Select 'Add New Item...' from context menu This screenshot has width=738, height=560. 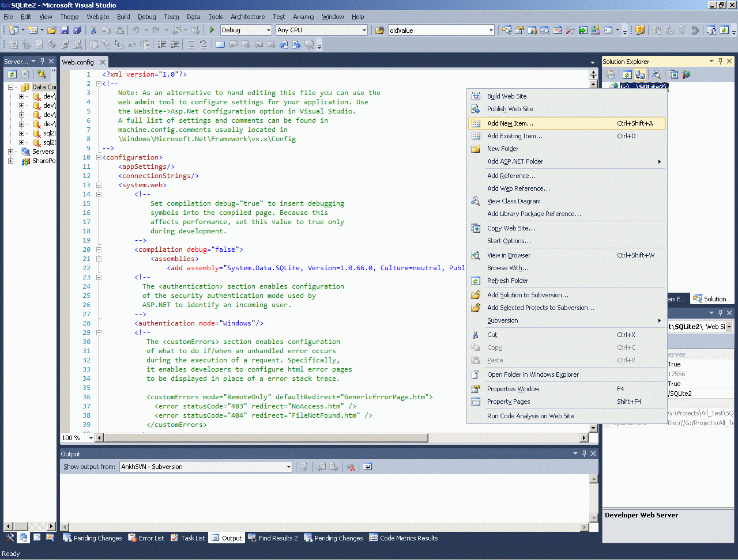510,123
